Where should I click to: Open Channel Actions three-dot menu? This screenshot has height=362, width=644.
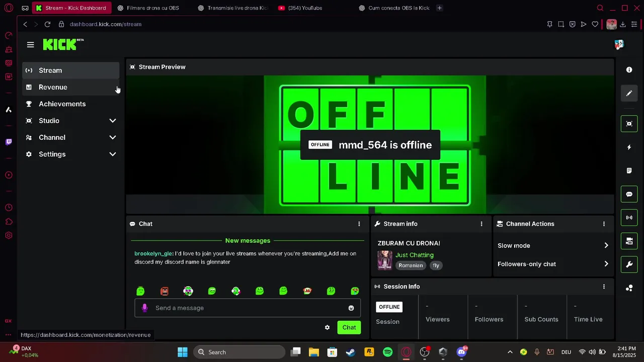tap(604, 224)
